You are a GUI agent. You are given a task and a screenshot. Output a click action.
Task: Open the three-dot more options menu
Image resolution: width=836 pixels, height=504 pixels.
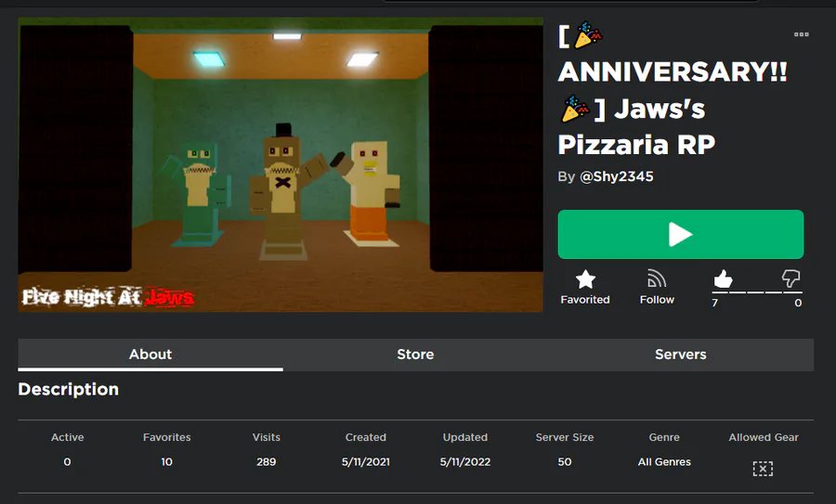pyautogui.click(x=802, y=34)
